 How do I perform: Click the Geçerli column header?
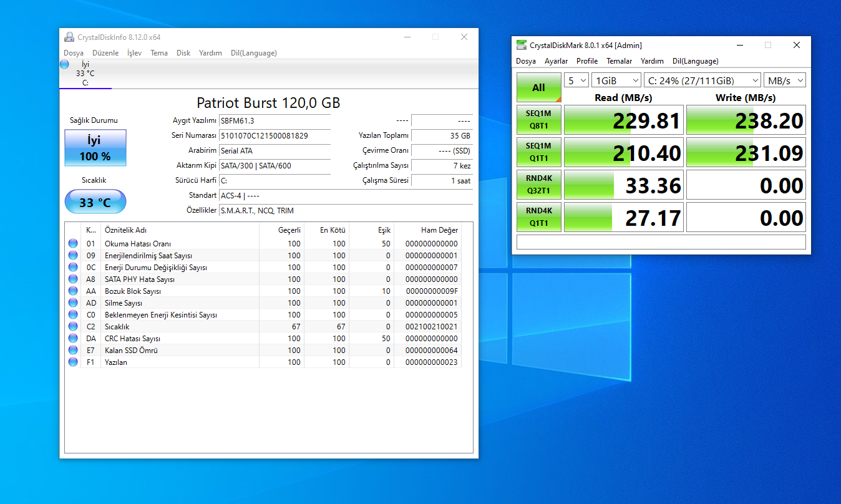[281, 230]
